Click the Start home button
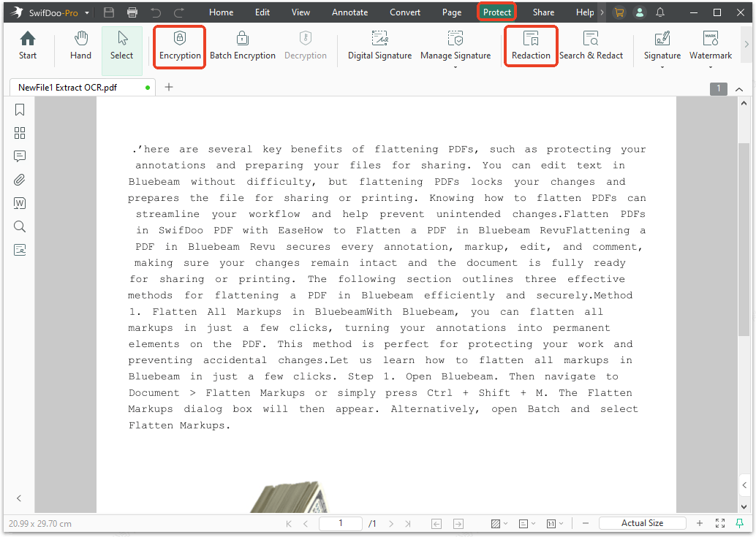756x537 pixels. [x=27, y=47]
